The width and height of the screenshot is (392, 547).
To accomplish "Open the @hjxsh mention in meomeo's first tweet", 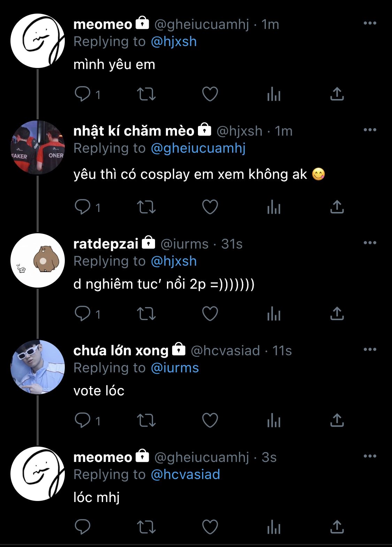I will pyautogui.click(x=174, y=42).
